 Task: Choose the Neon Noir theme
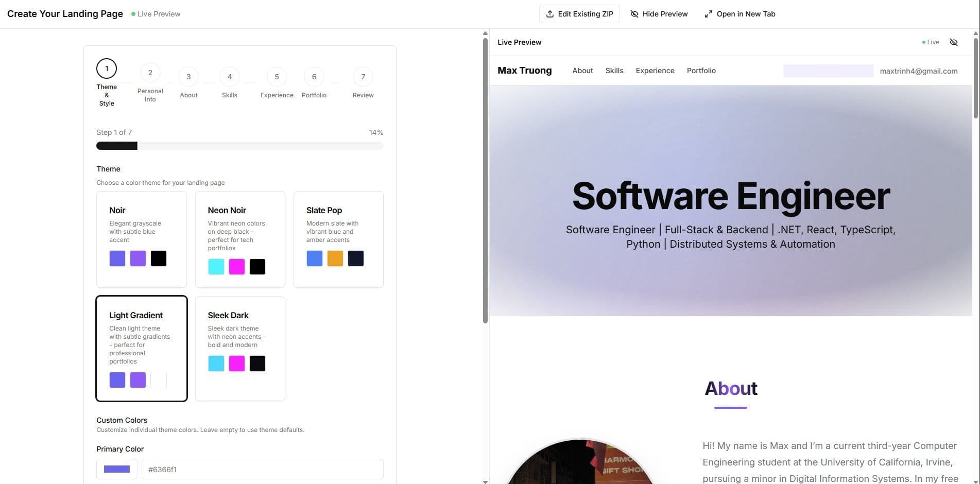(240, 239)
